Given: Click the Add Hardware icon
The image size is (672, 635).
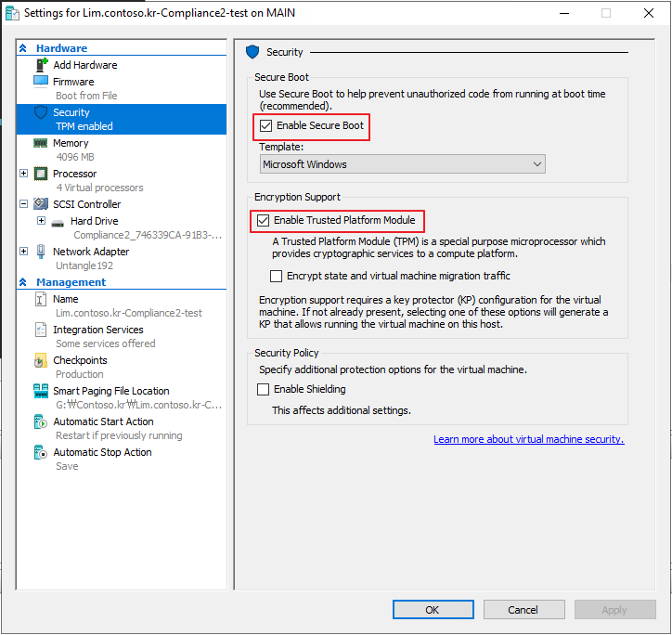Looking at the screenshot, I should click(x=42, y=65).
